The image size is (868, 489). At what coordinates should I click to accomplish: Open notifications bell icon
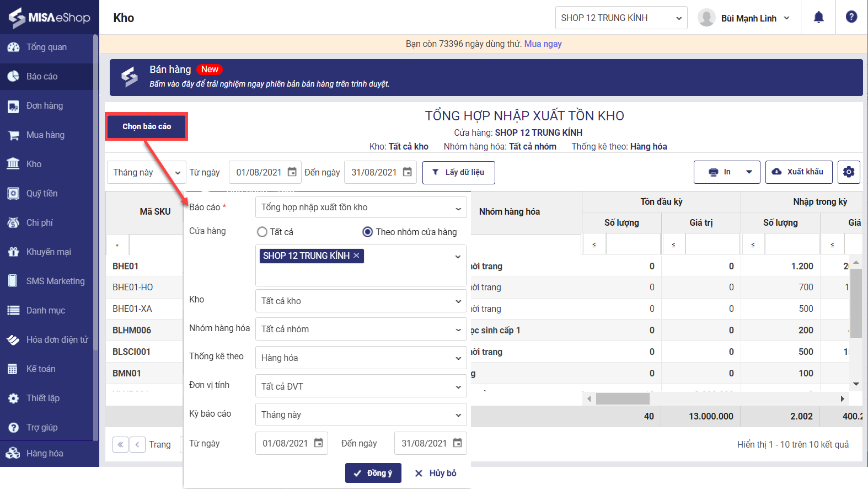coord(819,17)
